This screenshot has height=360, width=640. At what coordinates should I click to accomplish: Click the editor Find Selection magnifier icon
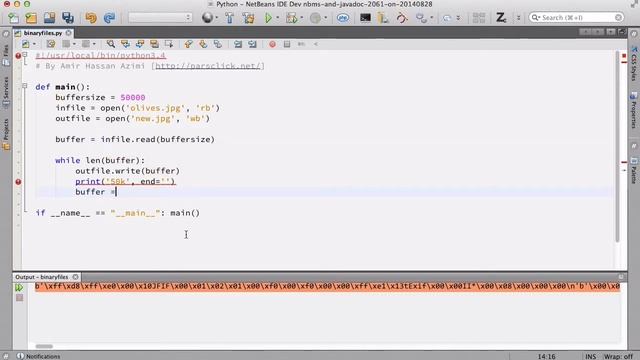pos(111,44)
